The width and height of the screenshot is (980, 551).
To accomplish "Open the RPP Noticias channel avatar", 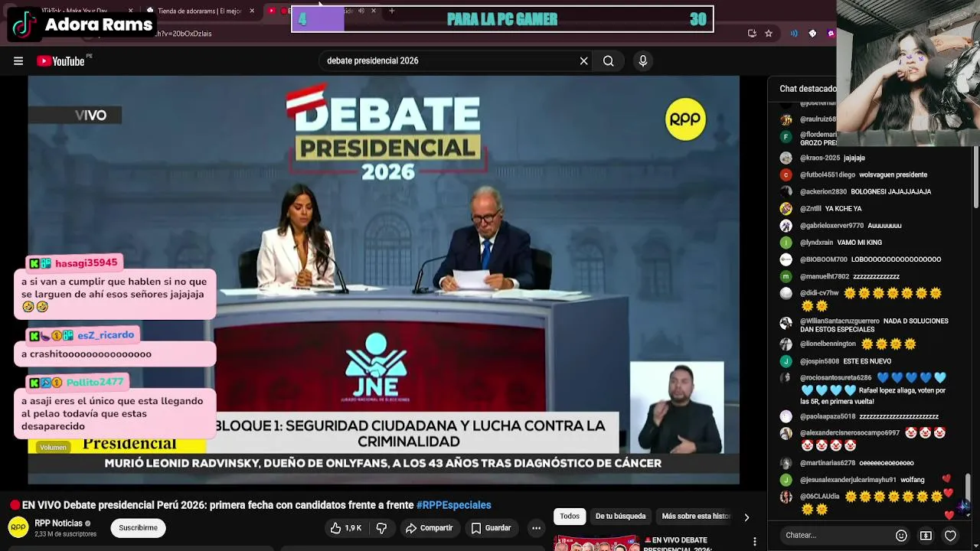I will (x=18, y=527).
